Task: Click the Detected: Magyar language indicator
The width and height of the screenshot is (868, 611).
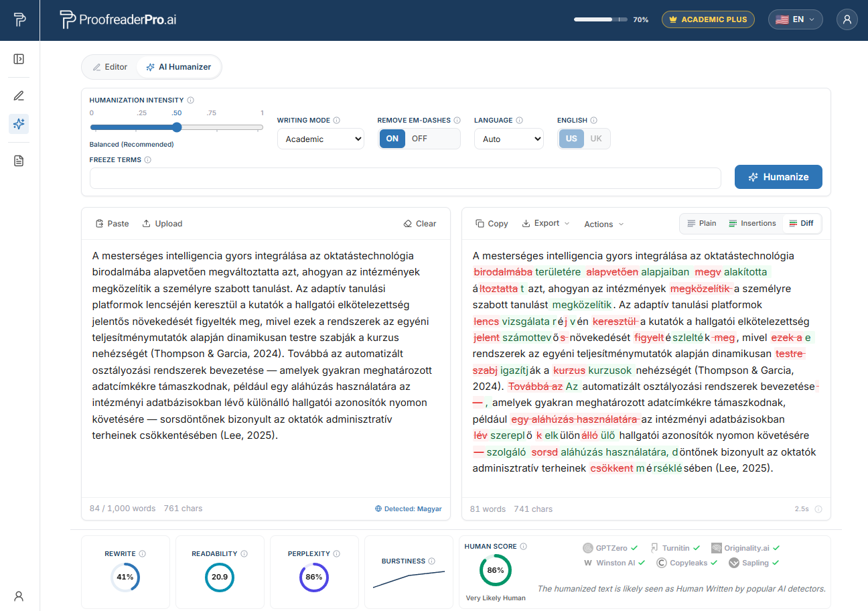Action: pyautogui.click(x=409, y=508)
